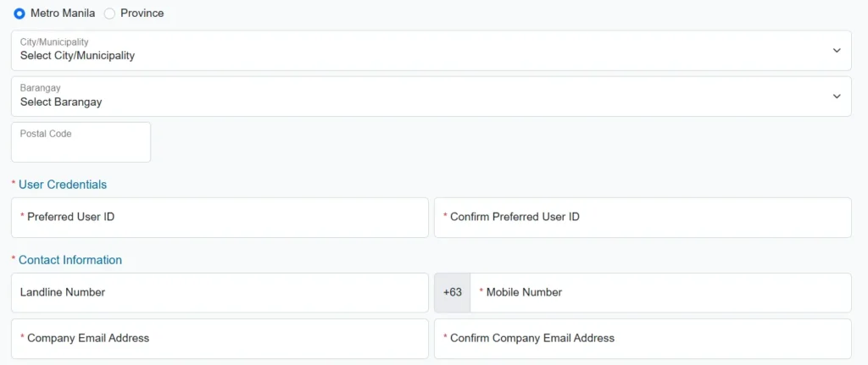Click the +63 country code prefix
The image size is (868, 365).
click(453, 292)
